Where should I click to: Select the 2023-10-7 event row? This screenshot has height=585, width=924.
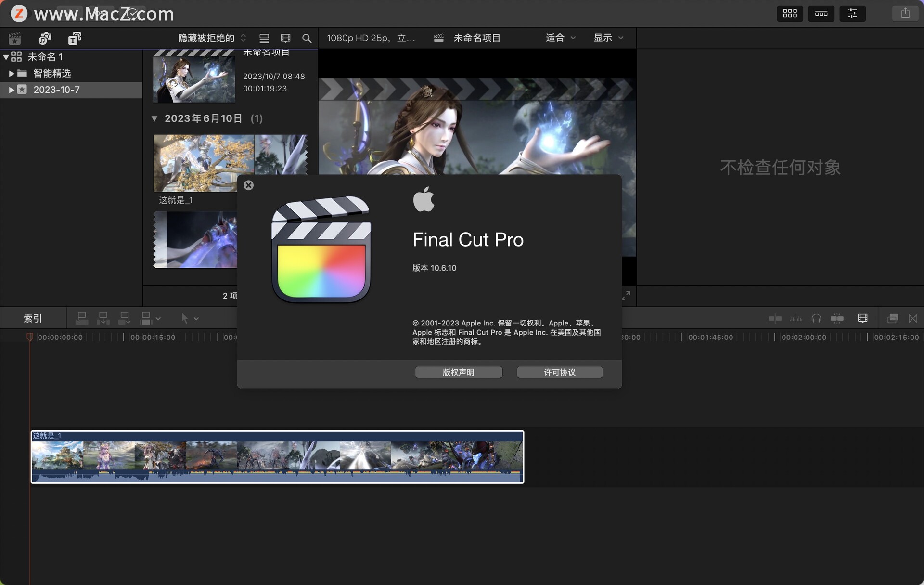pyautogui.click(x=71, y=90)
